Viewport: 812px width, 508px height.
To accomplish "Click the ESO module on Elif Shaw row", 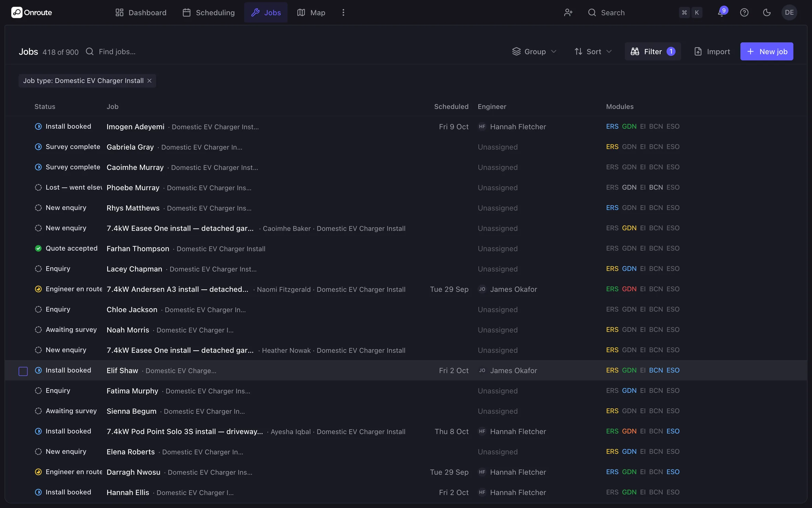I will (x=673, y=370).
